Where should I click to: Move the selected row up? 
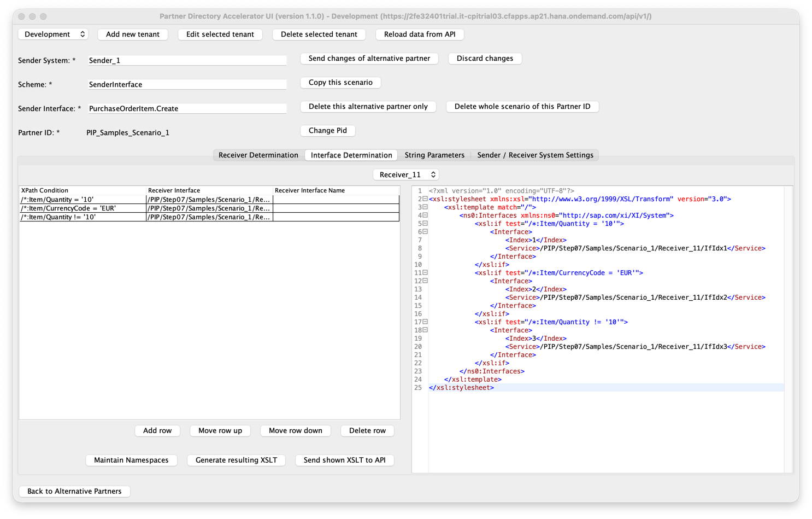[220, 431]
